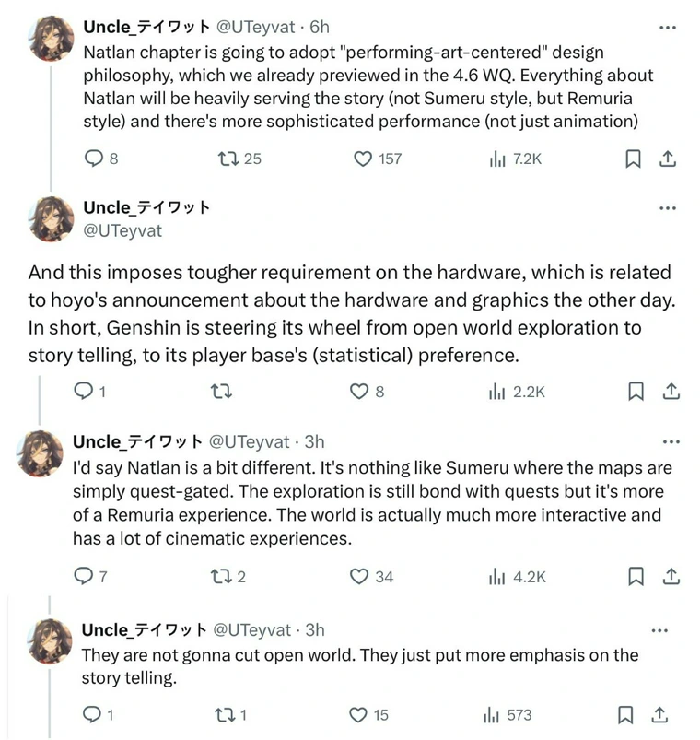Viewport: 700px width, 740px height.
Task: View the 2.2K views analytics
Action: point(498,392)
